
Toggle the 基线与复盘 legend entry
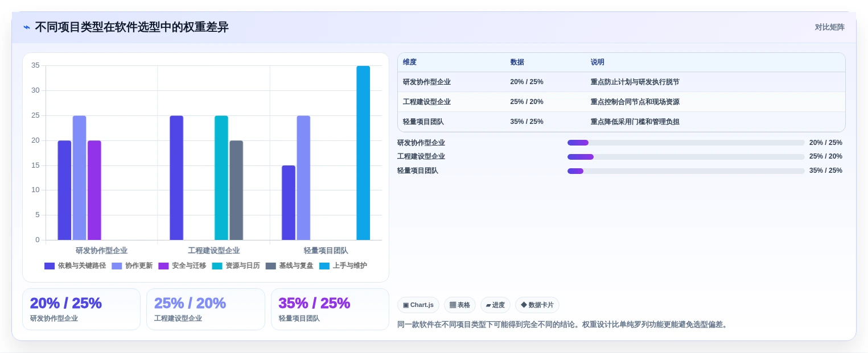(x=289, y=266)
